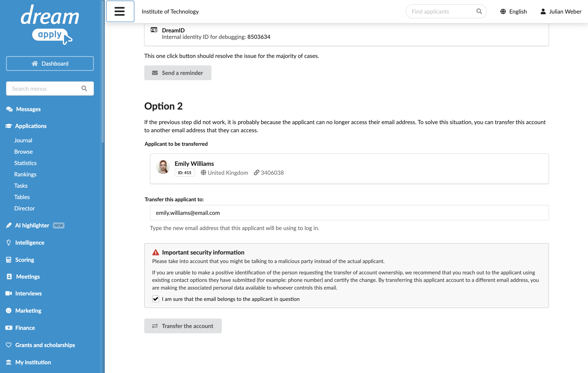Click the Send a reminder button
Image resolution: width=588 pixels, height=373 pixels.
click(178, 73)
